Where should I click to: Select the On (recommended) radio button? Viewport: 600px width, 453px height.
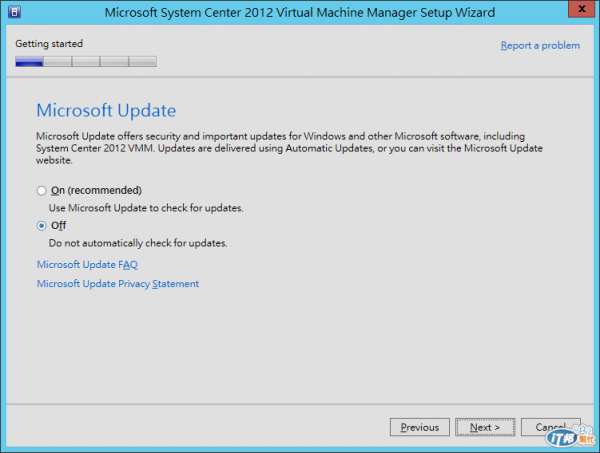pos(41,191)
